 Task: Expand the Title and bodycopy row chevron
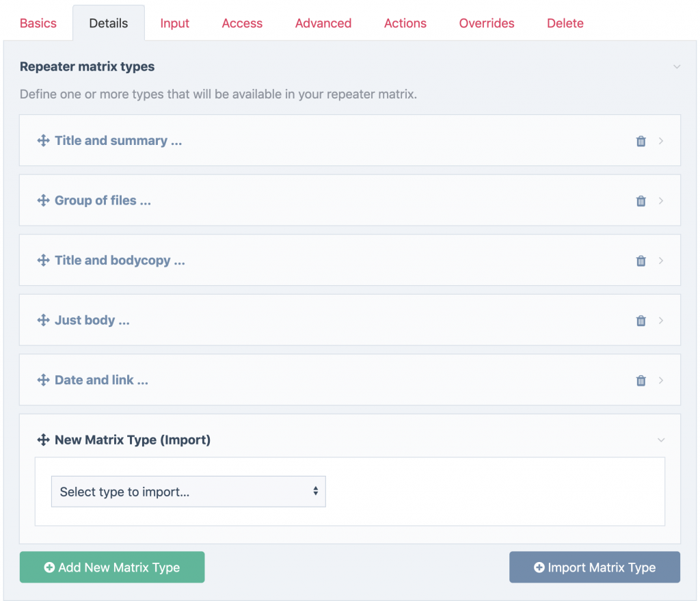tap(661, 261)
